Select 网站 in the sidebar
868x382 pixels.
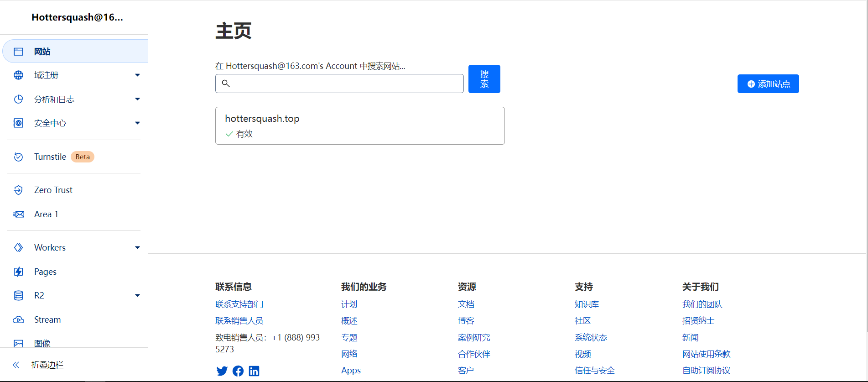(75, 51)
